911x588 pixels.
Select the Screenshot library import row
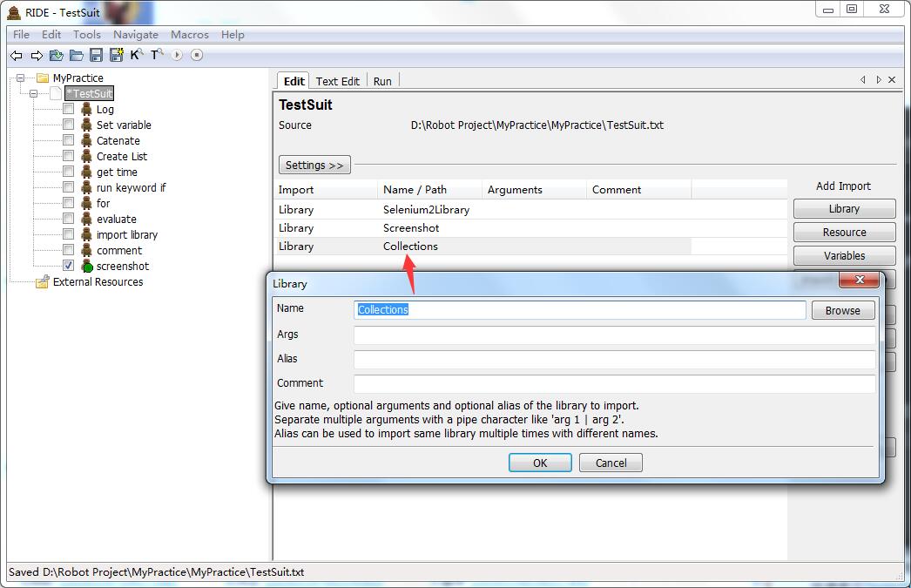tap(411, 228)
